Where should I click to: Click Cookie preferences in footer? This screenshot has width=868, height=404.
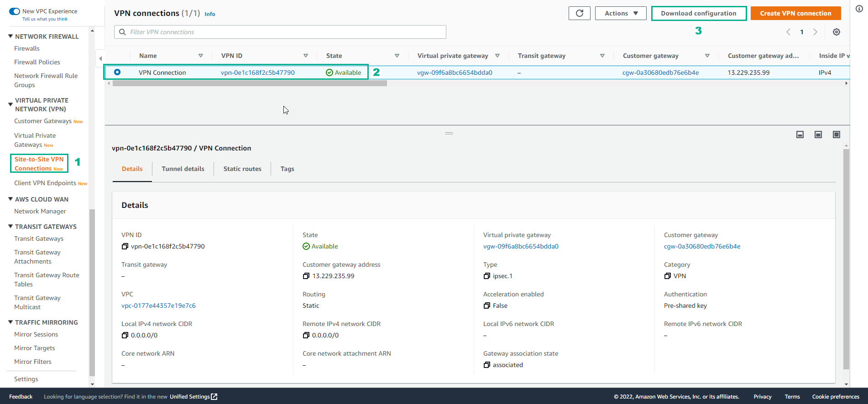(836, 397)
